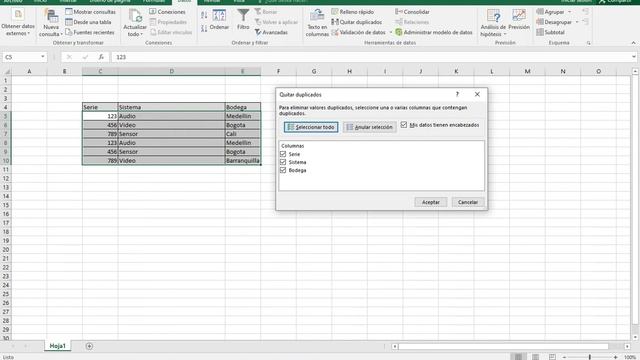Open the Name Box dropdown
Viewport: 640px width, 360px height.
(x=42, y=57)
